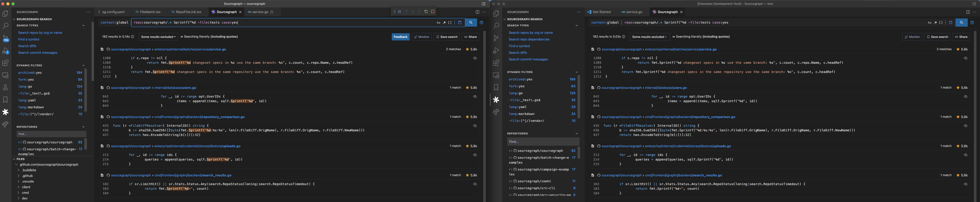Image resolution: width=980 pixels, height=202 pixels.
Task: Click Monitor button in left window
Action: click(x=422, y=37)
